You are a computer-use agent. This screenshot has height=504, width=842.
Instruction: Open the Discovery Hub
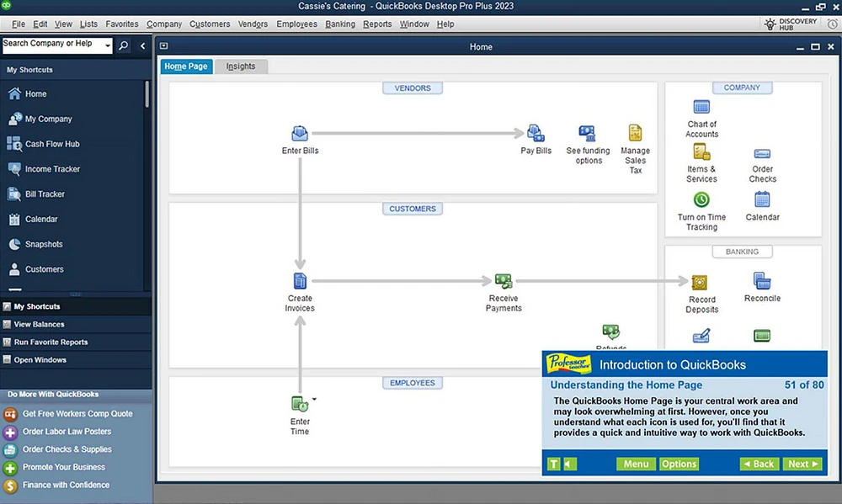tap(791, 24)
